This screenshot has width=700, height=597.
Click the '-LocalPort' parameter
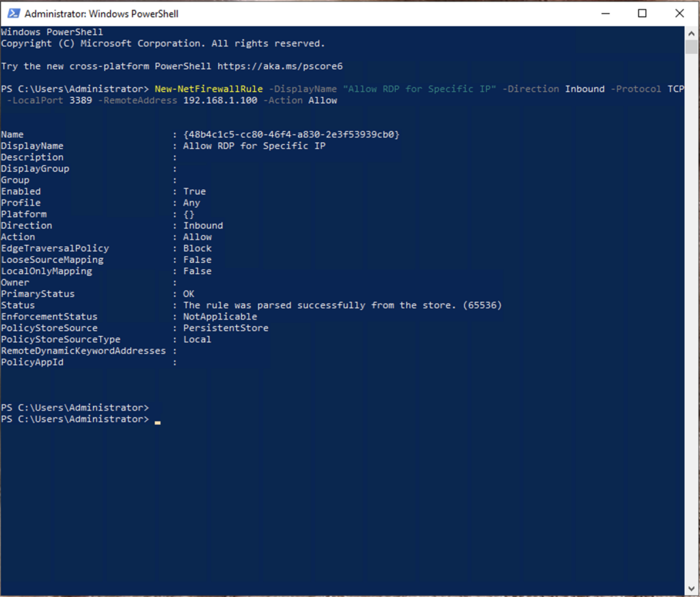pos(35,100)
